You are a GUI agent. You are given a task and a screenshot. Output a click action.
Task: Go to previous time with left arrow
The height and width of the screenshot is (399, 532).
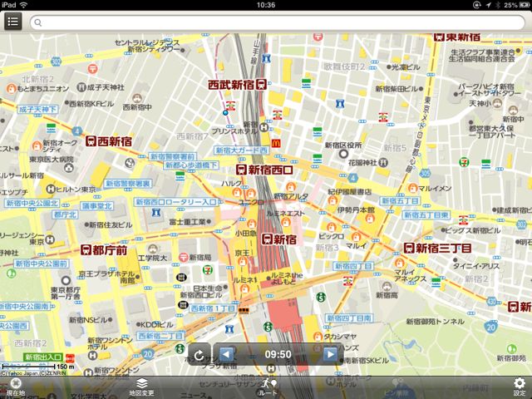coord(226,355)
